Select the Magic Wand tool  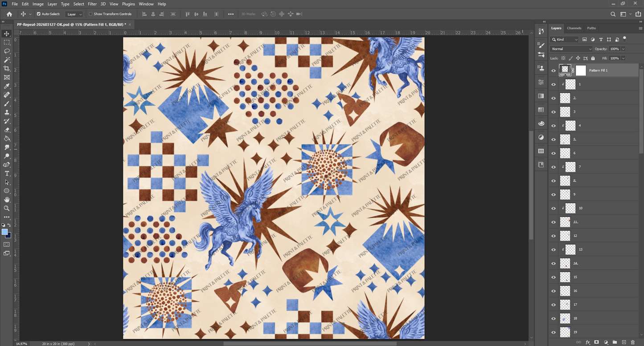pyautogui.click(x=7, y=60)
